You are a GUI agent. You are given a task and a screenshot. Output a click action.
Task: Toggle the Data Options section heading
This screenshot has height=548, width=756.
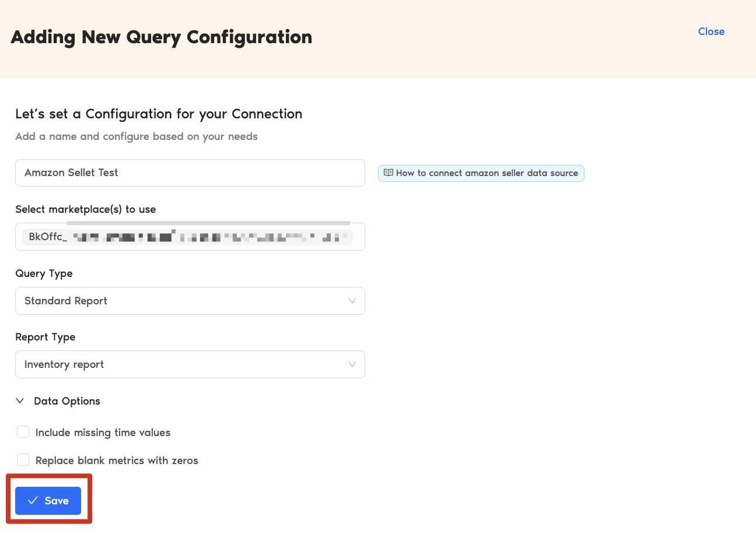tap(67, 401)
